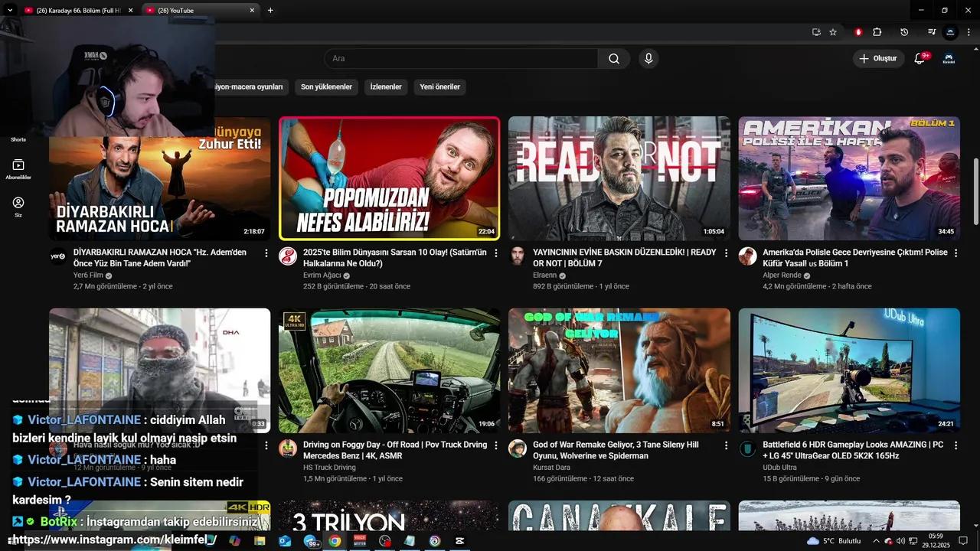This screenshot has height=551, width=980.
Task: Select the (26) YouTube tab
Action: click(x=201, y=11)
